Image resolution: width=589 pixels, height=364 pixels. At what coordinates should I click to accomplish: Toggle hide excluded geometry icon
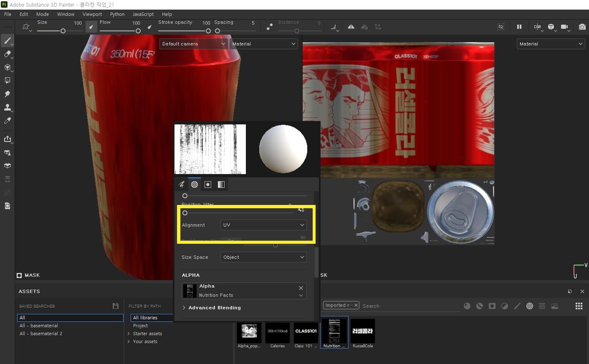tap(501, 27)
